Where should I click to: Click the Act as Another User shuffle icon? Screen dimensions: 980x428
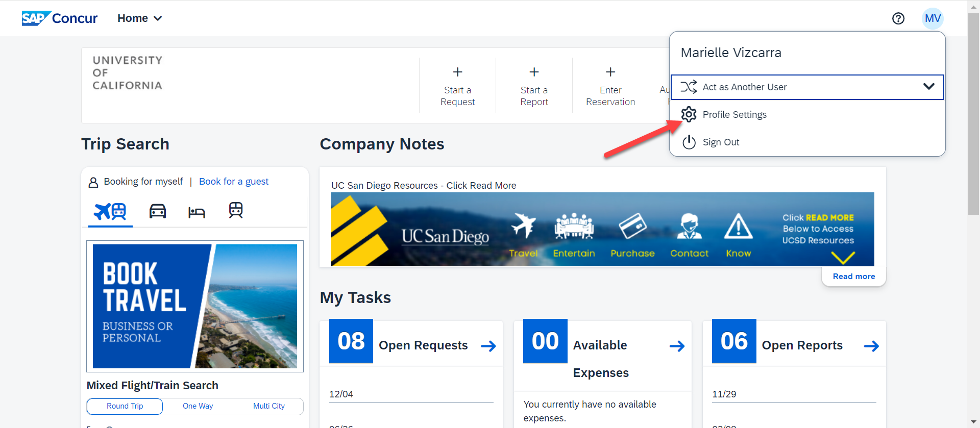point(689,87)
